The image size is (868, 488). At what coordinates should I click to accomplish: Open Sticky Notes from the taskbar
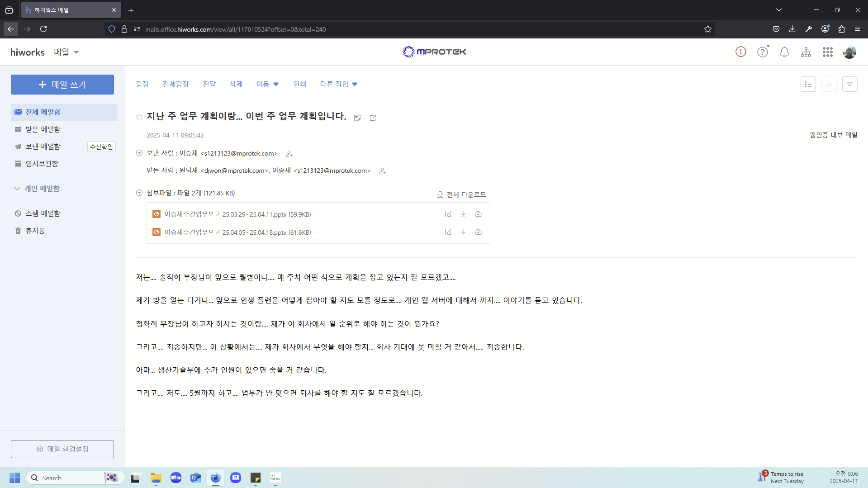tap(256, 478)
